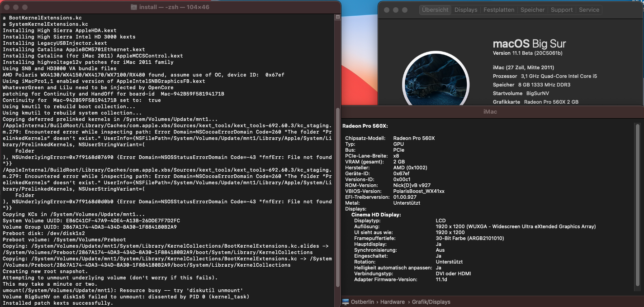This screenshot has height=307, width=644.
Task: Click 'Installing High Sierra AppleHDA.kext' line
Action: pyautogui.click(x=60, y=30)
